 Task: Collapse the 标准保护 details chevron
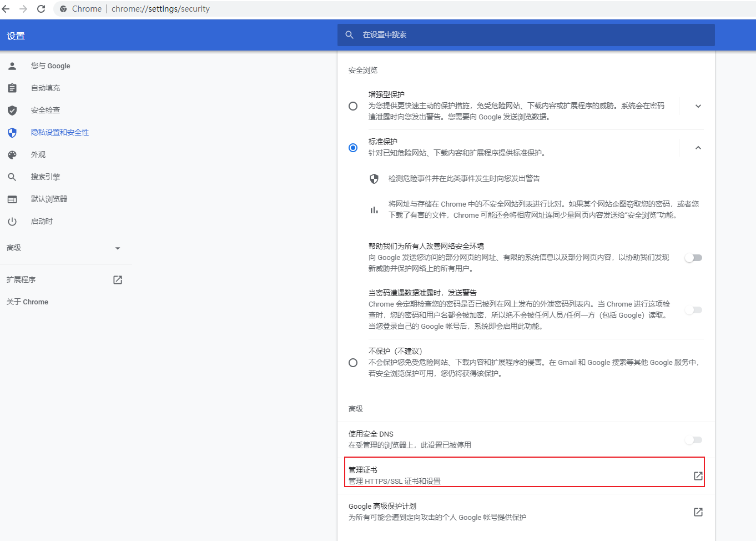pyautogui.click(x=698, y=148)
